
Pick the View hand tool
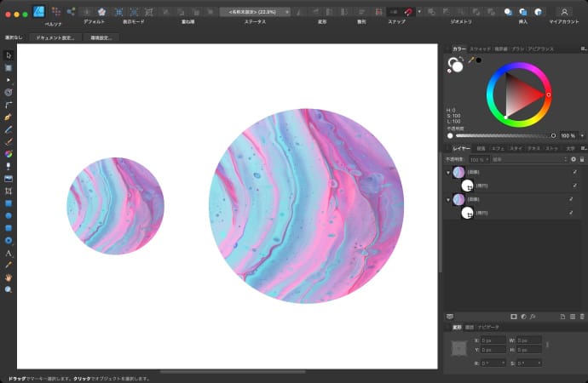pos(9,277)
